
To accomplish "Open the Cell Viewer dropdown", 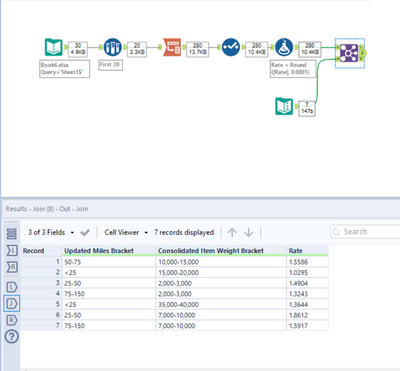I will [126, 232].
